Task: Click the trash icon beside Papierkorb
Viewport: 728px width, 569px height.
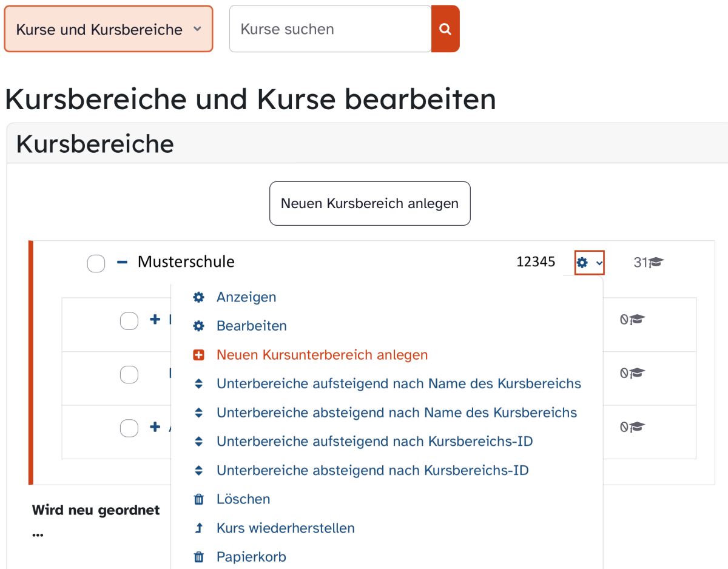Action: tap(198, 557)
